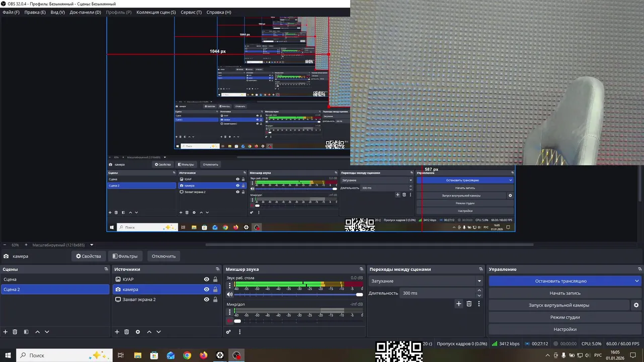This screenshot has width=644, height=362.
Task: Add a new scene with the plus icon
Action: tap(6, 332)
